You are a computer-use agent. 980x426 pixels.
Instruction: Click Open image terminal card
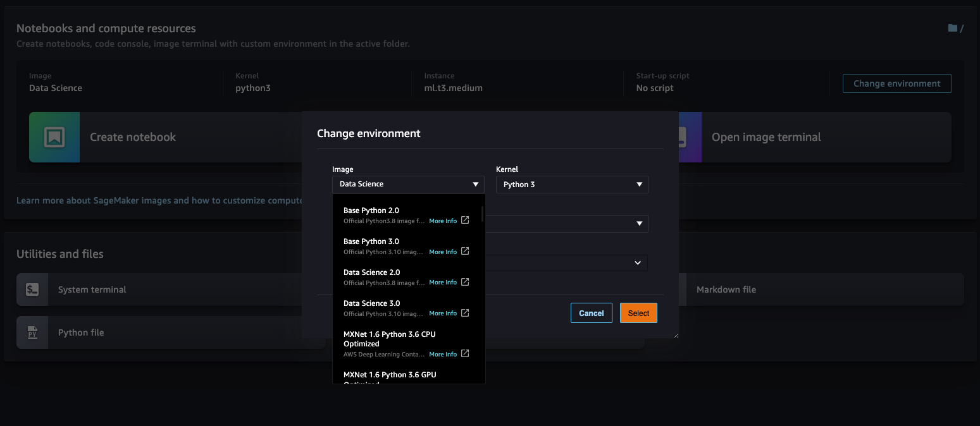[x=814, y=137]
